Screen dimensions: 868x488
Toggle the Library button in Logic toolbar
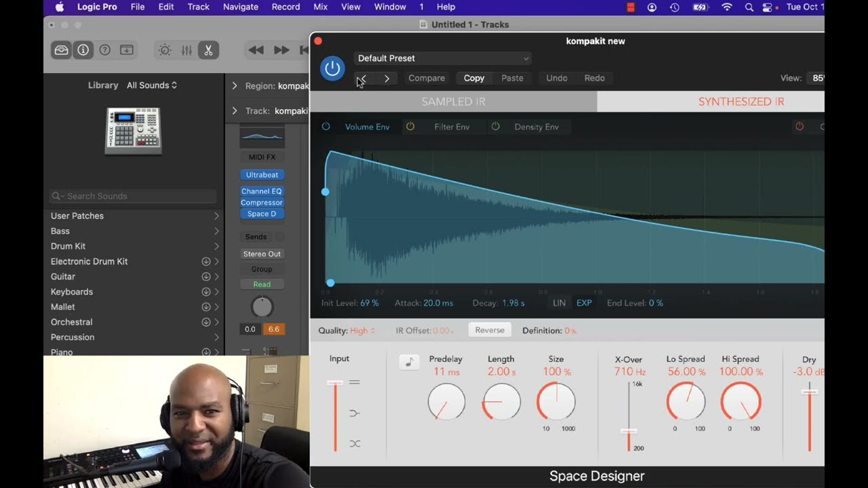[x=62, y=50]
